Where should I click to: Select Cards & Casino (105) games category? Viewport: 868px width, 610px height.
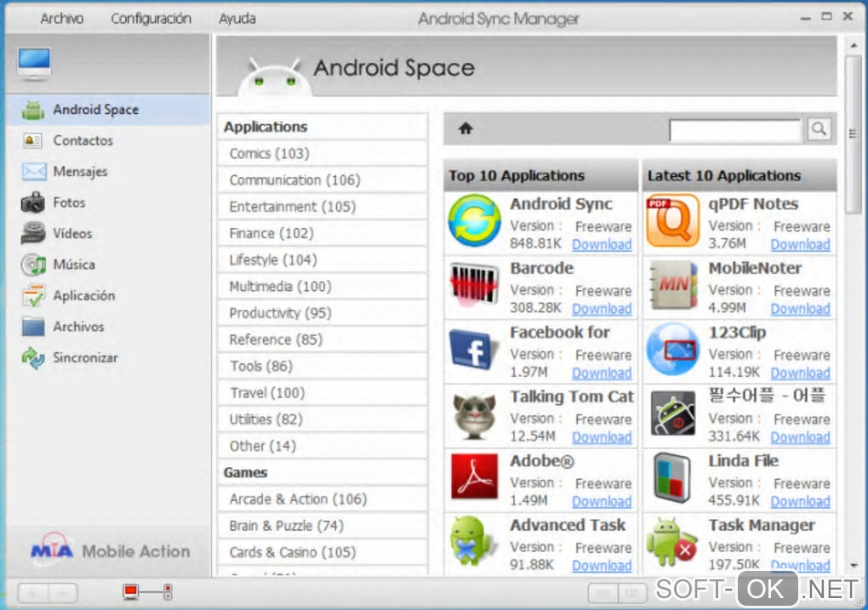[323, 552]
